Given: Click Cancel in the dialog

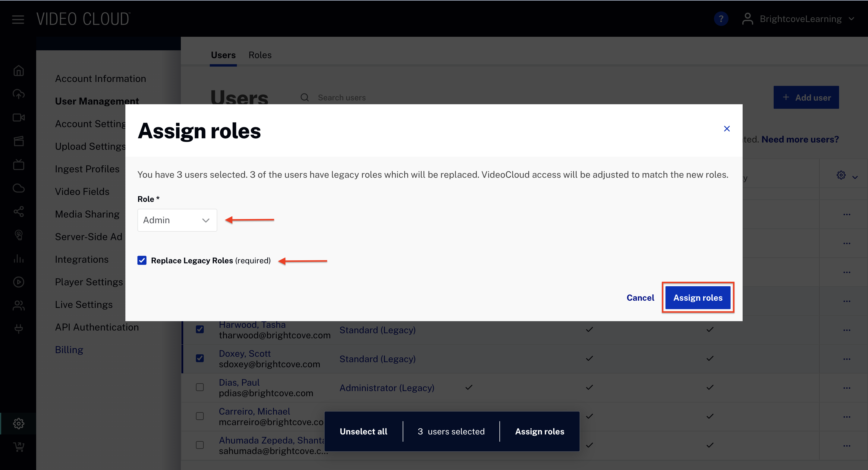Looking at the screenshot, I should 640,297.
